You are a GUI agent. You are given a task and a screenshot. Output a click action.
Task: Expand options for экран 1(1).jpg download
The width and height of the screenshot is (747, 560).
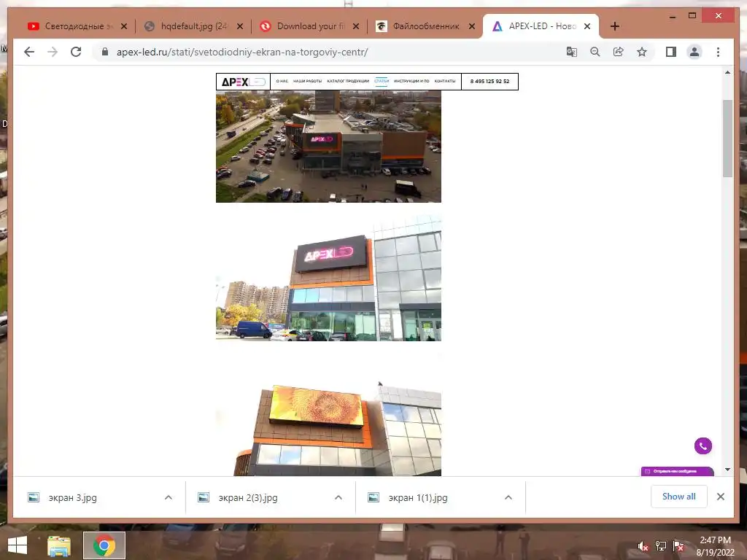(x=508, y=497)
